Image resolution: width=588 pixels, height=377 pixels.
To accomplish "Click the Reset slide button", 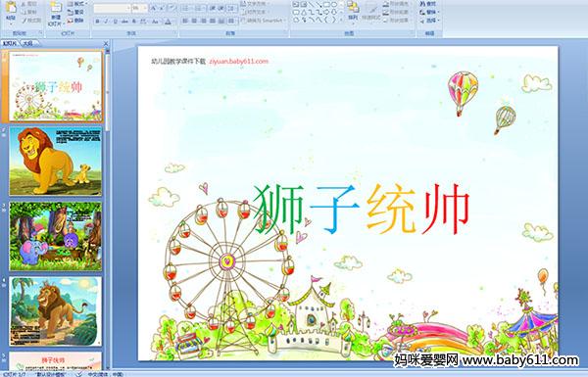I will click(x=76, y=12).
